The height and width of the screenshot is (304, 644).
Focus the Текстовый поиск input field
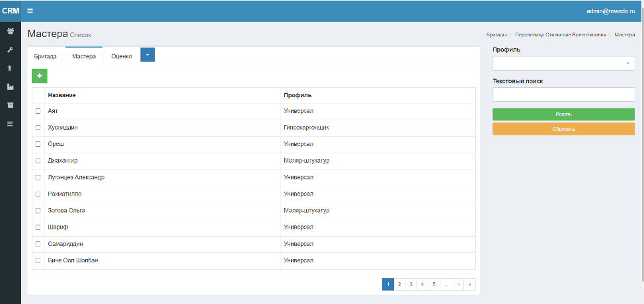(x=563, y=95)
